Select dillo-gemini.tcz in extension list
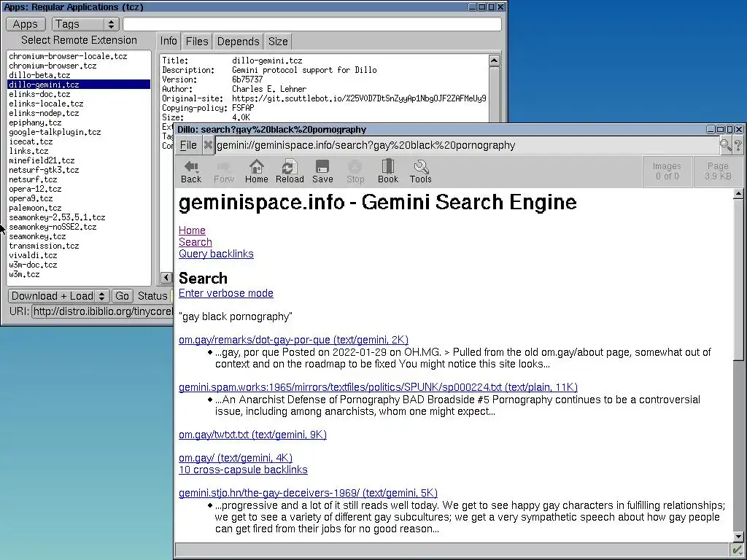Screen dimensions: 747x560 (x=79, y=85)
